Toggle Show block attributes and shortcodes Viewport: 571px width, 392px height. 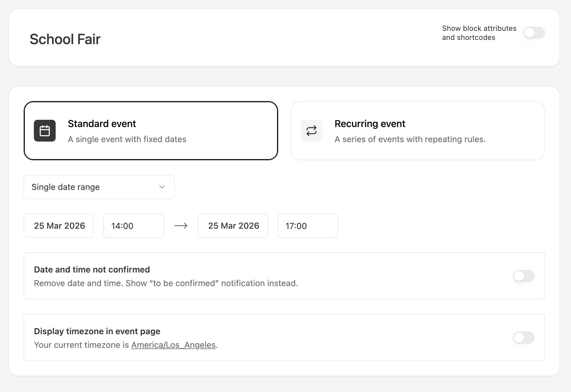coord(534,33)
